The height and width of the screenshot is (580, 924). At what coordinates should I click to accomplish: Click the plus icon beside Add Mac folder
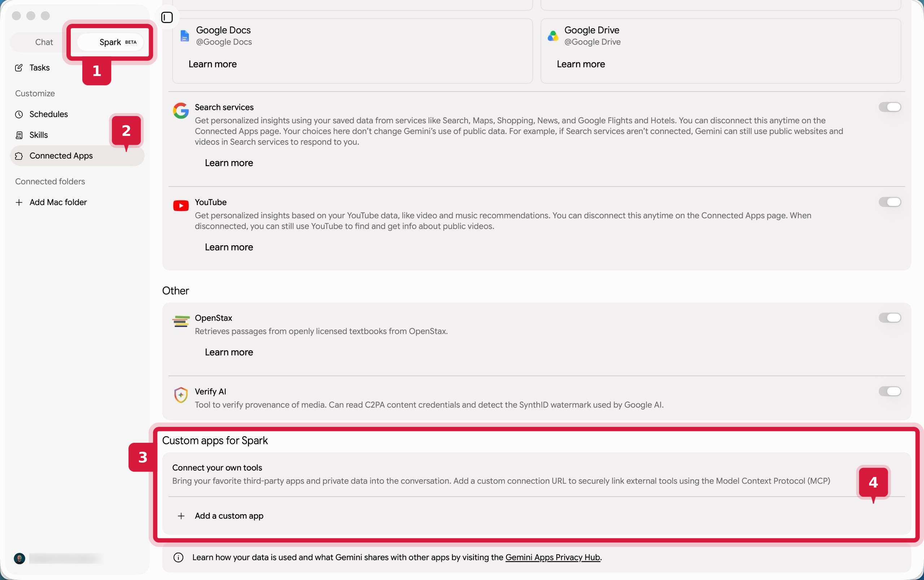pyautogui.click(x=19, y=202)
